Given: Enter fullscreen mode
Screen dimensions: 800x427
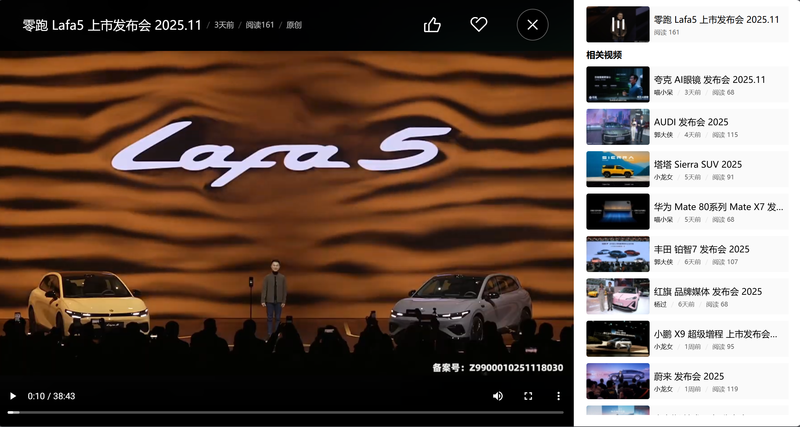Looking at the screenshot, I should [529, 396].
